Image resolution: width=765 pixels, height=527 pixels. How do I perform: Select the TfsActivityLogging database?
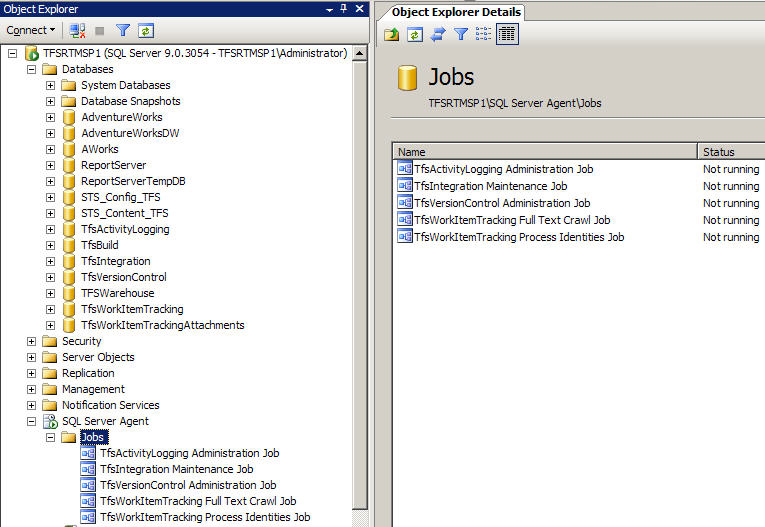[125, 229]
